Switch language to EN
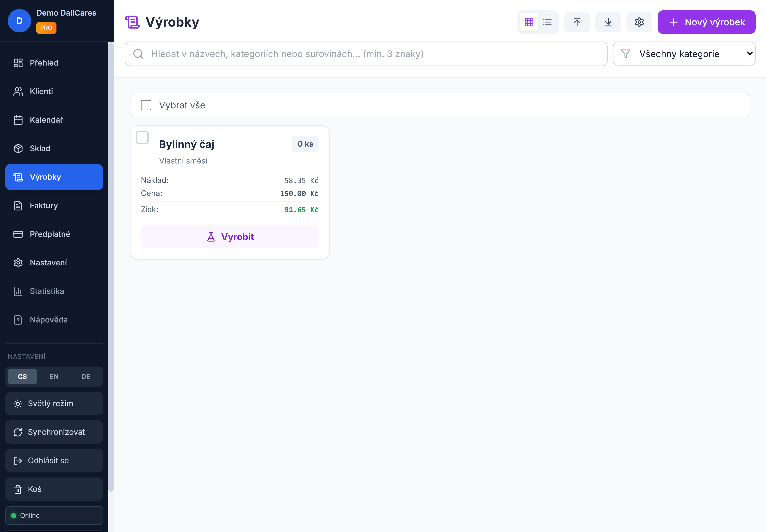 [x=54, y=376]
